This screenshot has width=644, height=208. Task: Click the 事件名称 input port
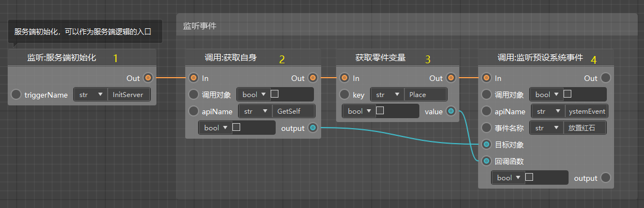486,128
